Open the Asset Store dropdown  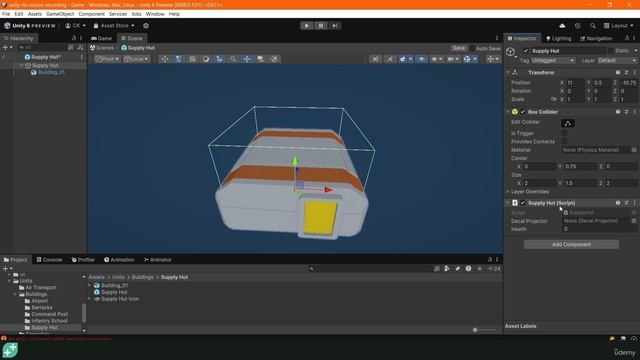click(114, 26)
